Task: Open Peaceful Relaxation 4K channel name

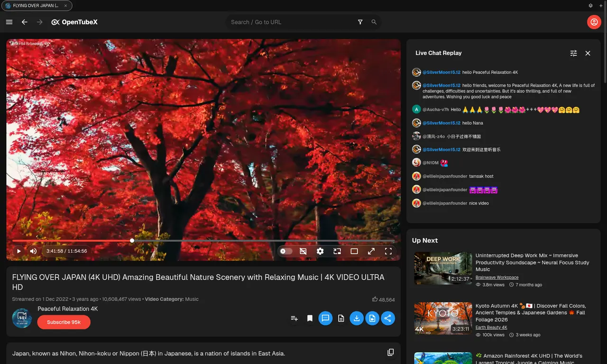Action: (68, 309)
